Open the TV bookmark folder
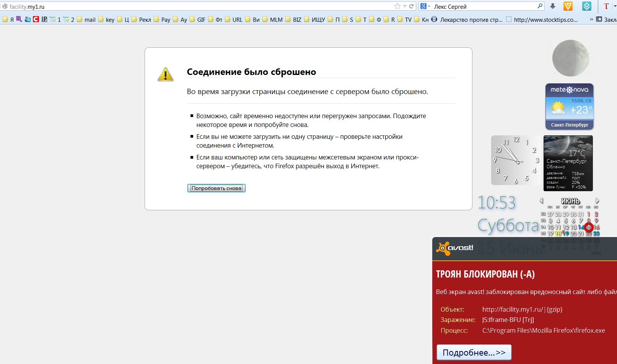 coord(405,19)
